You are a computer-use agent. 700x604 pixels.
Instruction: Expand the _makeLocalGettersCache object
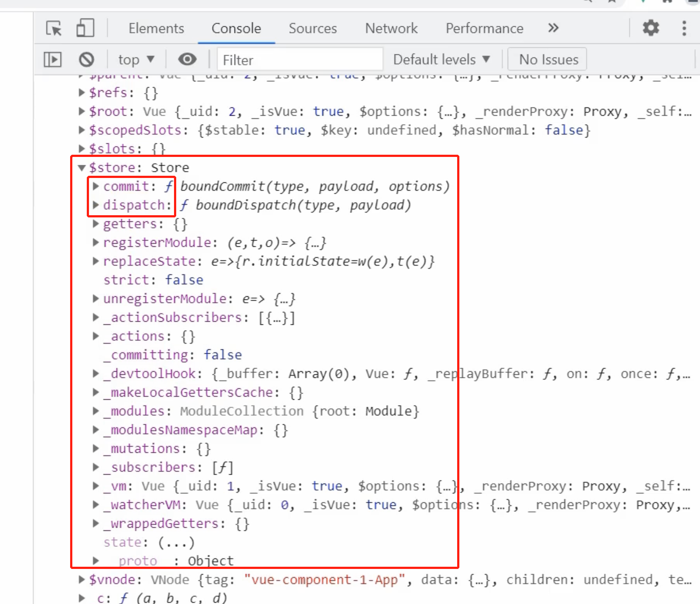click(x=96, y=392)
